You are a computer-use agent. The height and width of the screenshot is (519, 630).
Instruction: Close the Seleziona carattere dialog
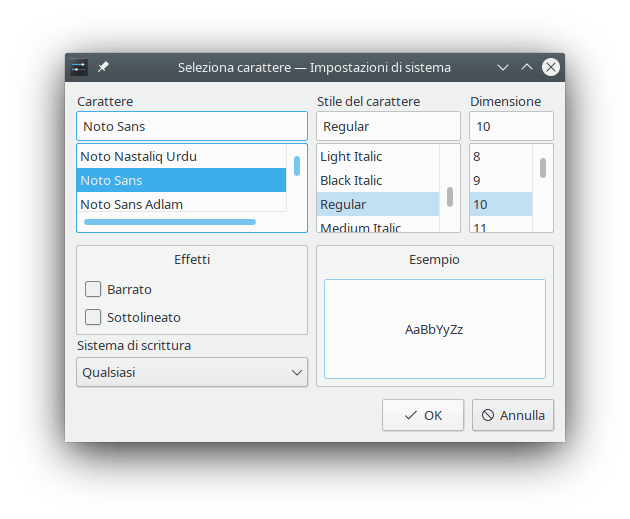pyautogui.click(x=550, y=67)
